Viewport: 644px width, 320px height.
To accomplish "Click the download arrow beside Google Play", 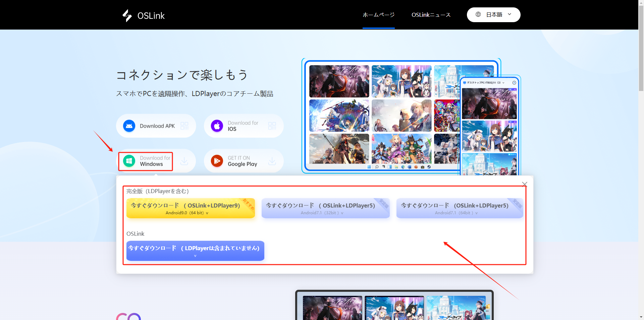I will click(x=272, y=162).
